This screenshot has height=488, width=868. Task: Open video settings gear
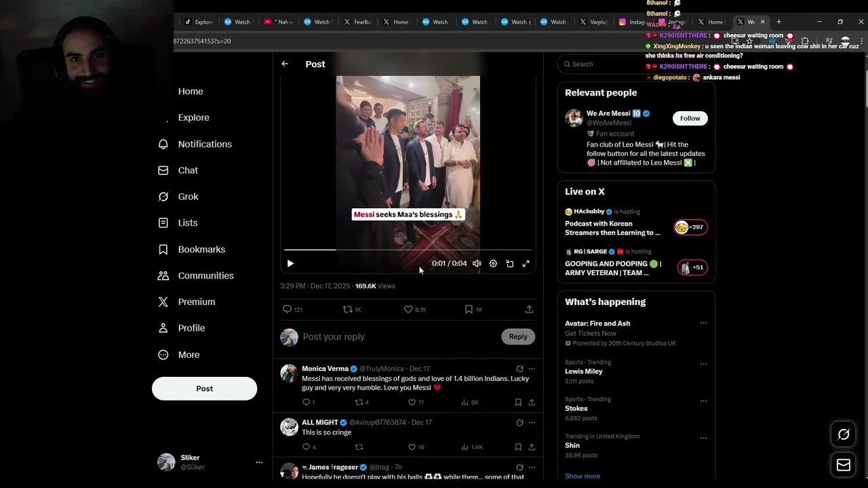pyautogui.click(x=493, y=264)
